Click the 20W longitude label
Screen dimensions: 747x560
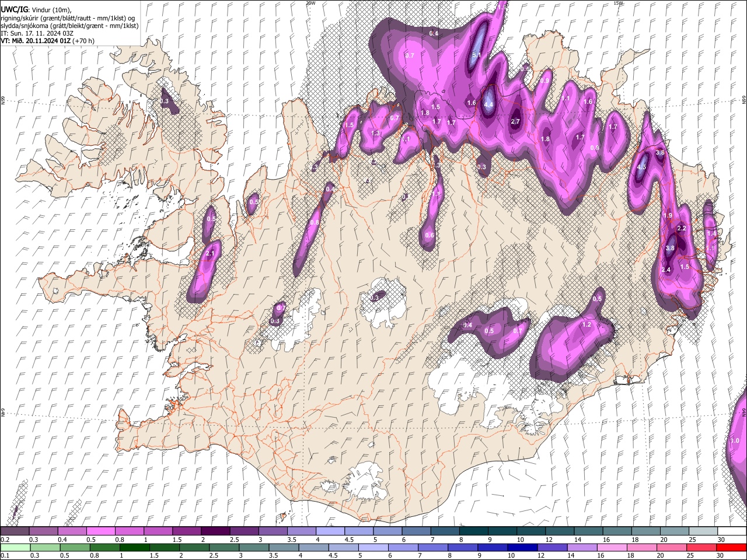[x=310, y=3]
